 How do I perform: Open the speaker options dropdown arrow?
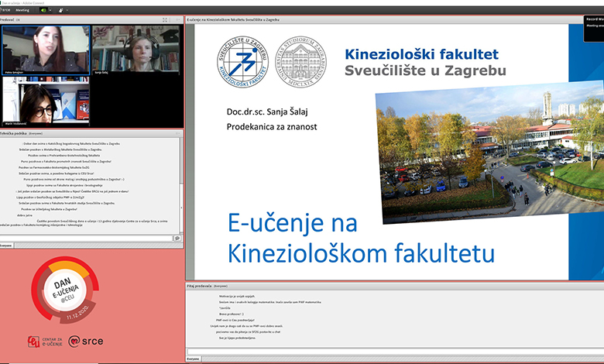[50, 10]
